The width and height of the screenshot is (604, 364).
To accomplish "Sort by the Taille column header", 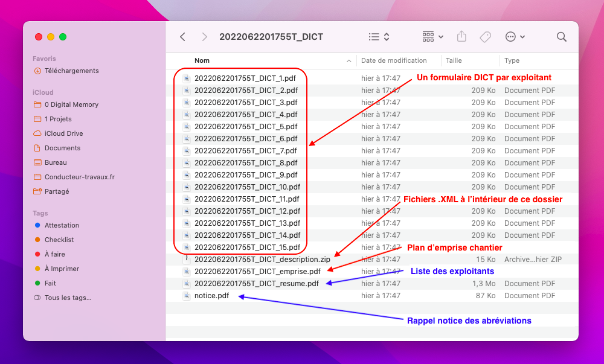I will 454,60.
